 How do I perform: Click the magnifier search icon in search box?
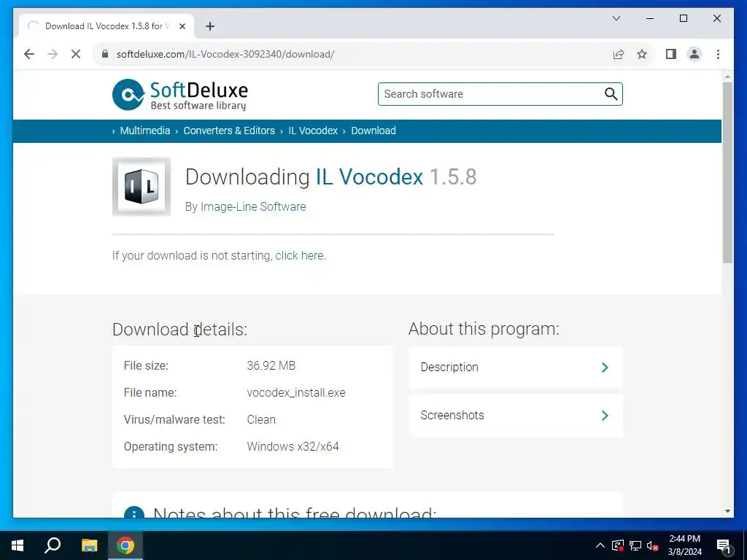[611, 94]
